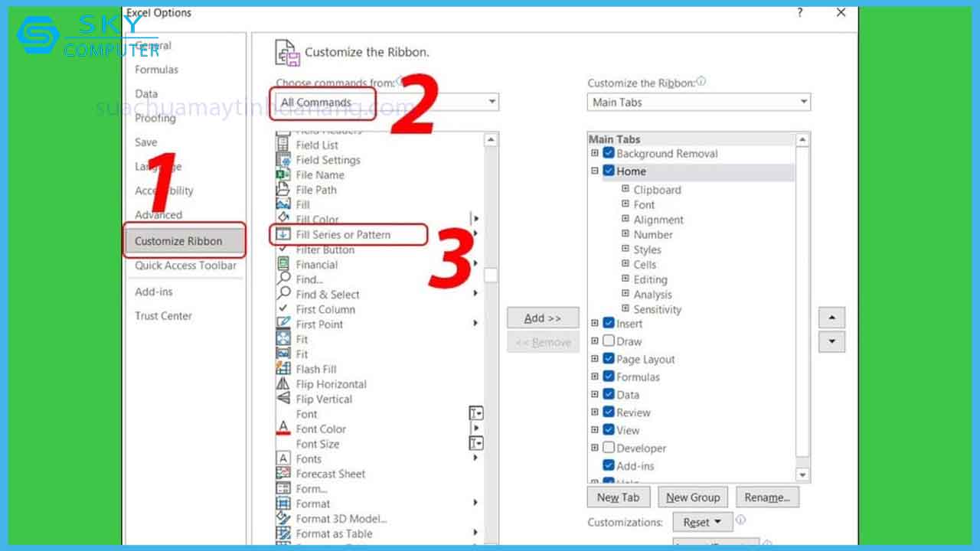This screenshot has height=551, width=980.
Task: Click the Main Tabs list scroll-down arrow
Action: pos(802,475)
